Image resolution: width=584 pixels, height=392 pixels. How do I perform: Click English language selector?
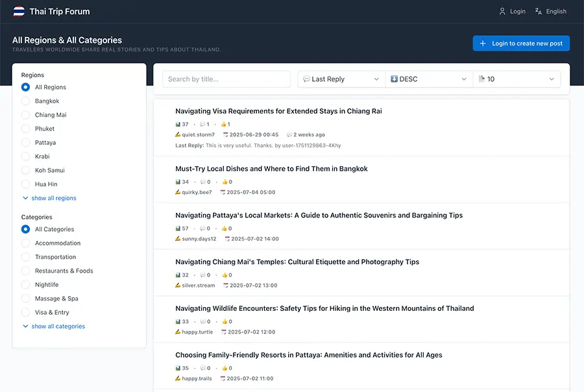click(551, 12)
